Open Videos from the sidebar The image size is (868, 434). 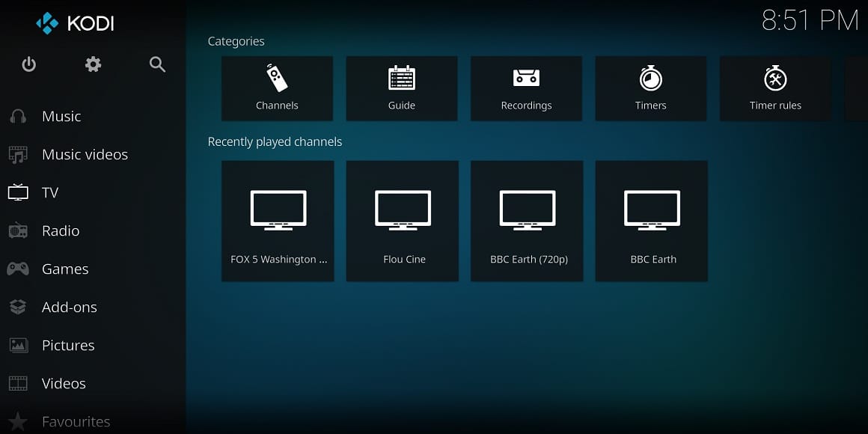tap(64, 383)
